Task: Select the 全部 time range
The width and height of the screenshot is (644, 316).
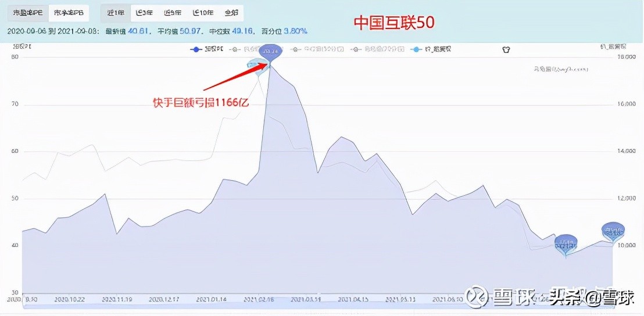Action: [x=231, y=13]
